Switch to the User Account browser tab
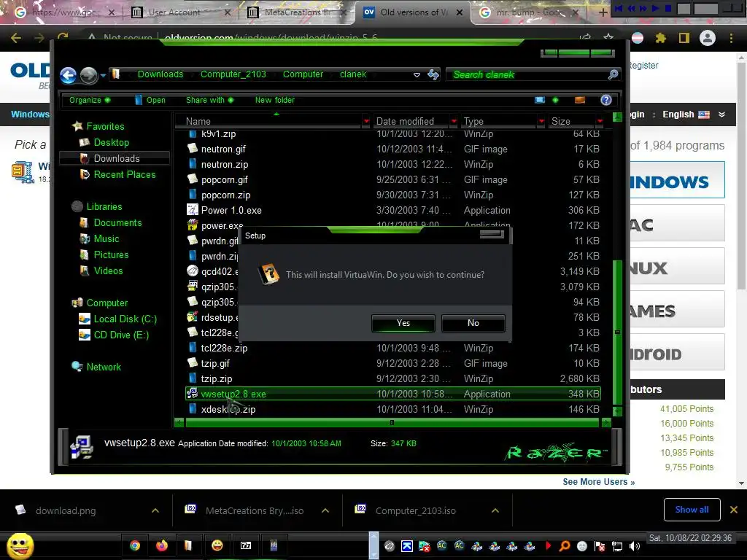This screenshot has height=560, width=747. point(174,12)
